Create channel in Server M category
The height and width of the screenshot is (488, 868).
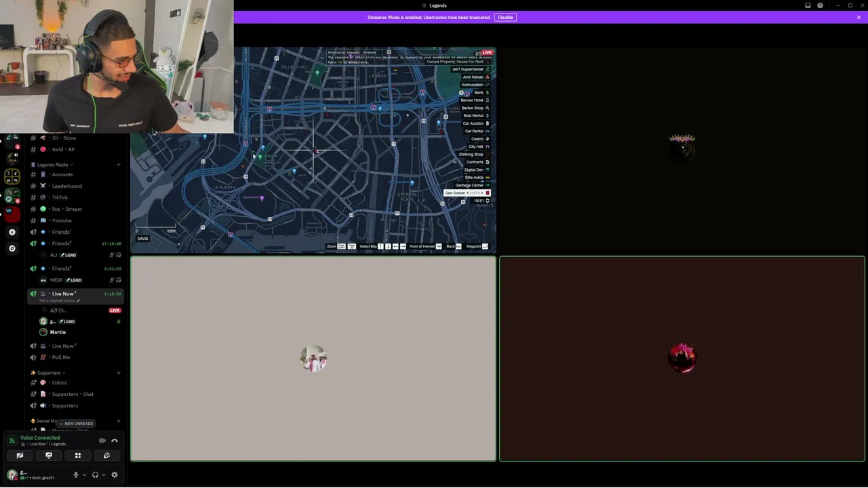119,421
